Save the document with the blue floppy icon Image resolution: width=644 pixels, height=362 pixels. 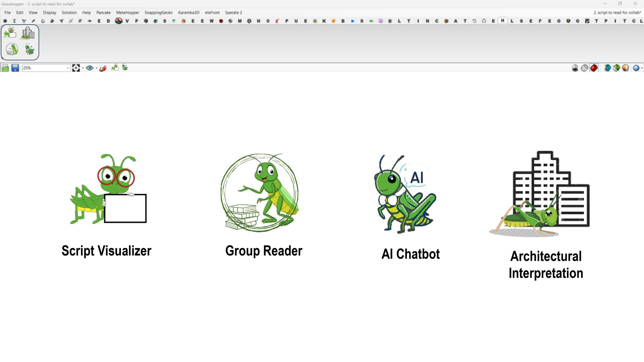point(15,68)
